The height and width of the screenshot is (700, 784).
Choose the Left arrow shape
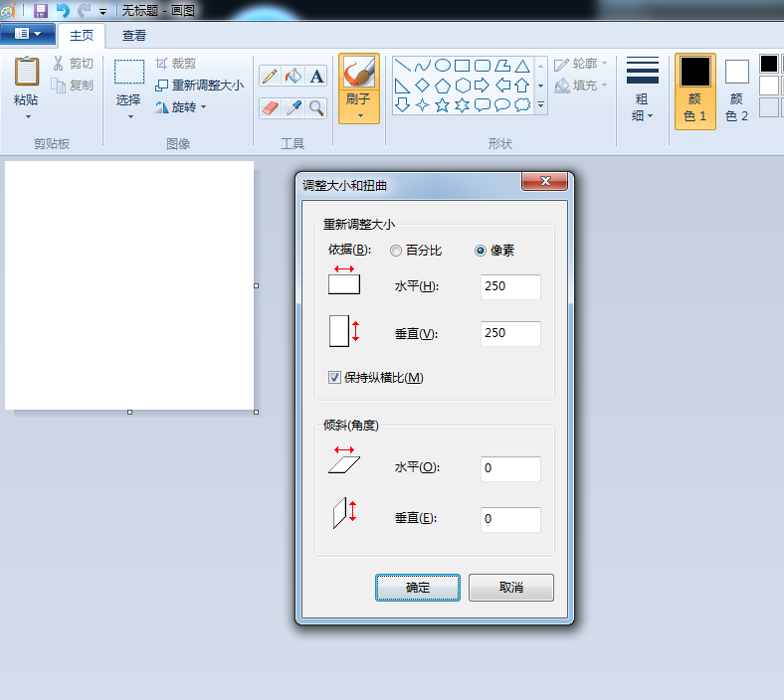502,86
